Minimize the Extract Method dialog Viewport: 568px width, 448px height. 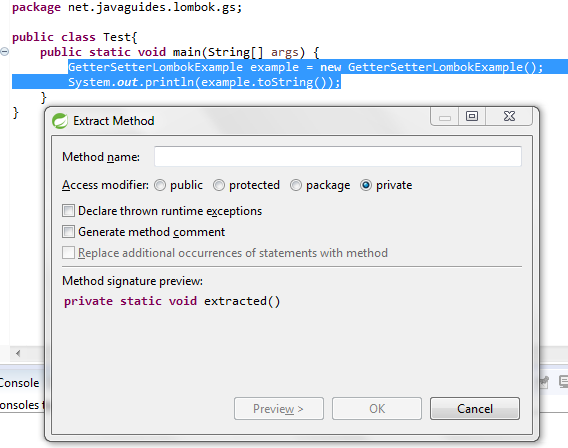pyautogui.click(x=444, y=116)
